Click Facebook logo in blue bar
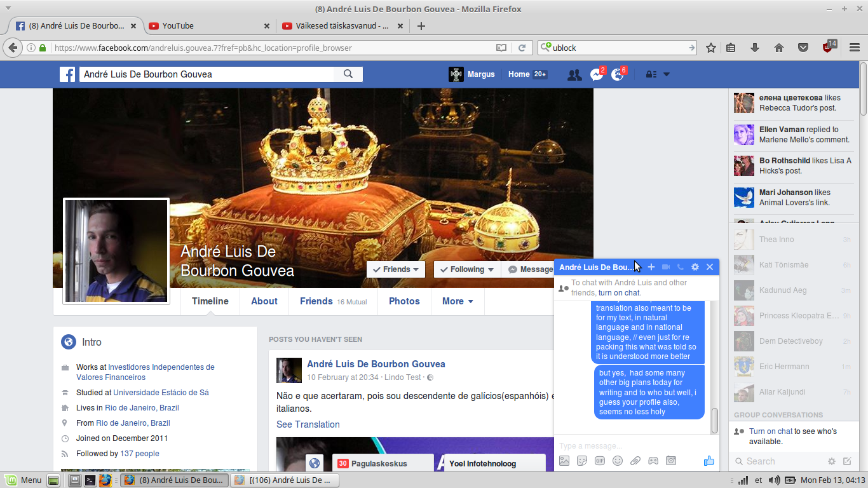This screenshot has height=488, width=868. [x=67, y=74]
